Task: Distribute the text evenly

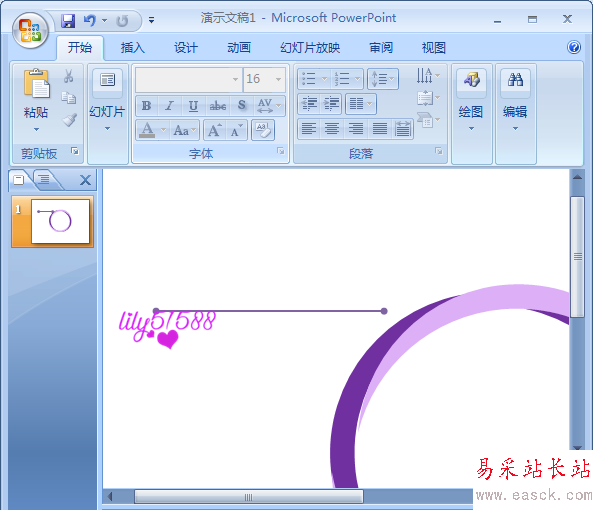Action: pyautogui.click(x=402, y=129)
